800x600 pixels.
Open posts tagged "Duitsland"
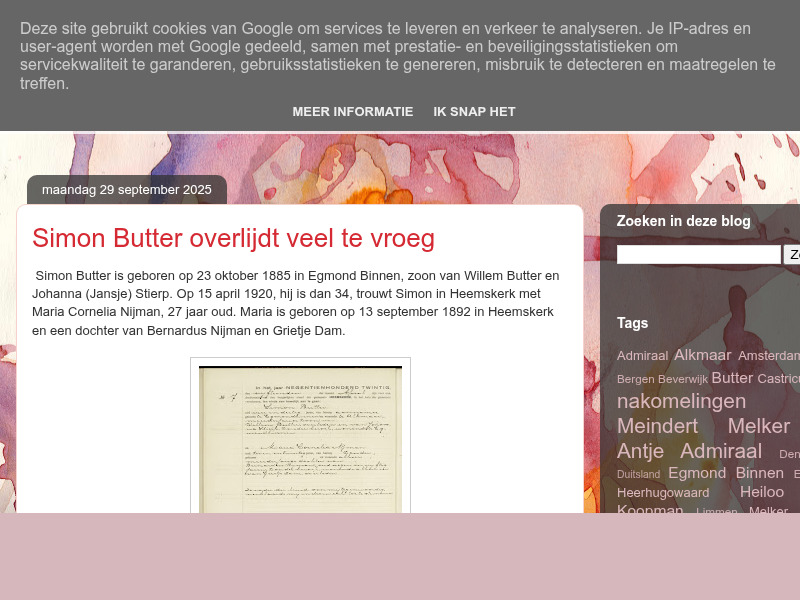point(638,474)
